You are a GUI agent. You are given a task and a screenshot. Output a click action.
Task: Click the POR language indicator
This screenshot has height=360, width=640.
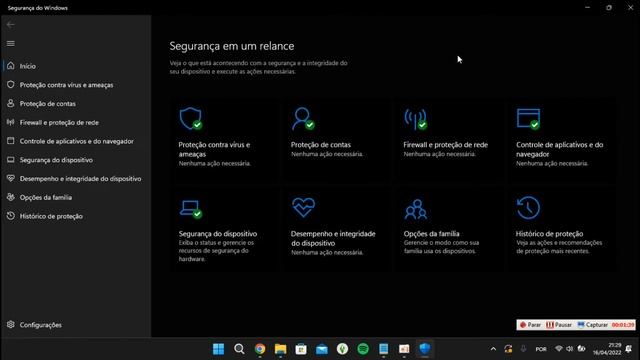click(x=541, y=349)
